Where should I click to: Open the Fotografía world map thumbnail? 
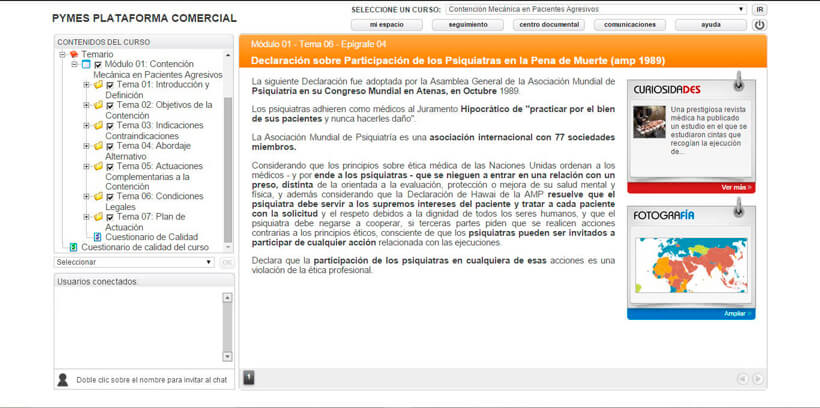pos(691,265)
